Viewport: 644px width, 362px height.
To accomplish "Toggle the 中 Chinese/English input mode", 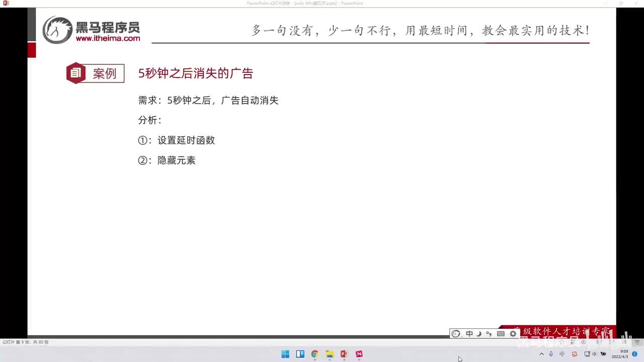I will coord(469,333).
